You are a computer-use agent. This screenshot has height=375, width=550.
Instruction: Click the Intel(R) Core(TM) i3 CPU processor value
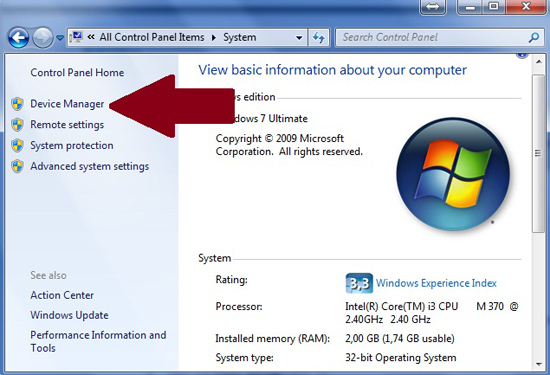(431, 313)
